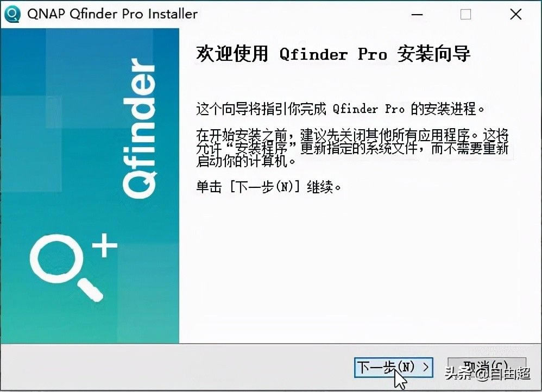
Task: Click the gray footer bar beside the Next button
Action: 177,367
